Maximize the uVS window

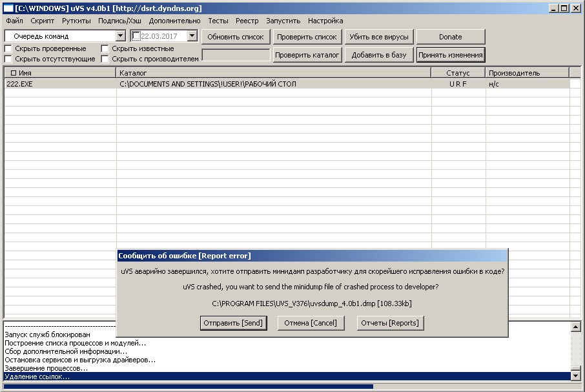[564, 8]
